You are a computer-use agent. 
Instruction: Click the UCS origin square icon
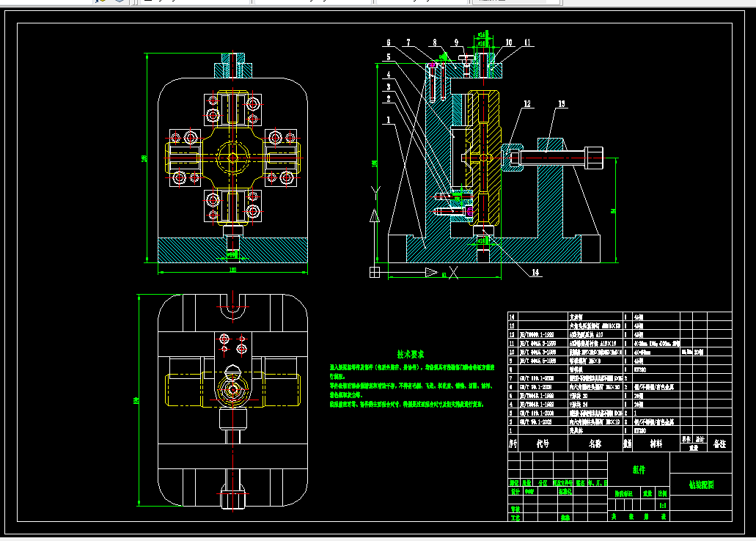(375, 273)
